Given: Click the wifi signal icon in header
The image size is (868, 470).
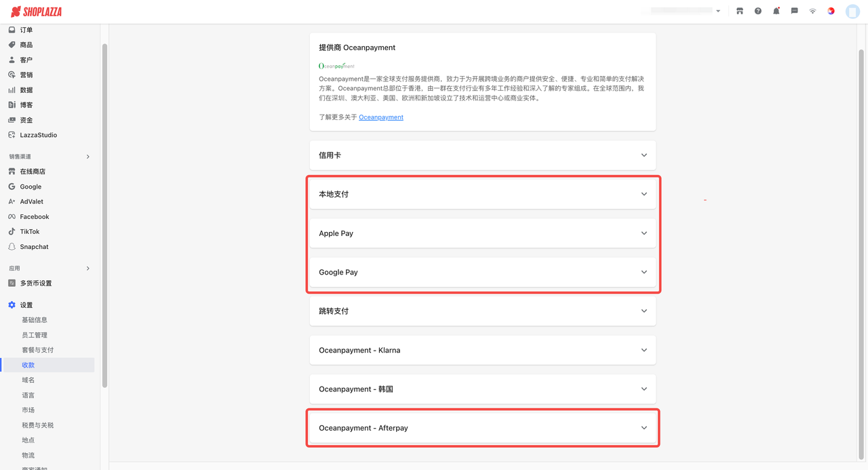Looking at the screenshot, I should click(812, 11).
